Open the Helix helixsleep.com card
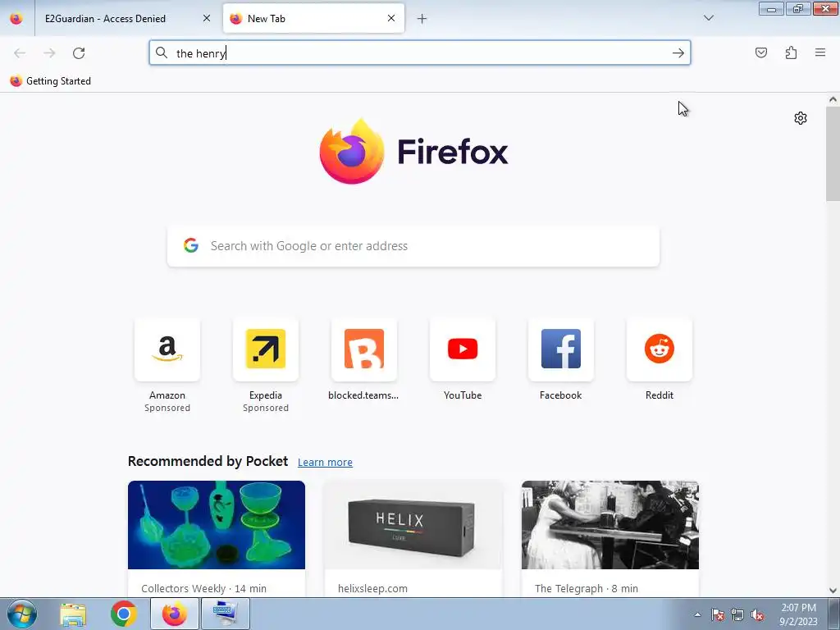This screenshot has width=840, height=630. [x=413, y=538]
